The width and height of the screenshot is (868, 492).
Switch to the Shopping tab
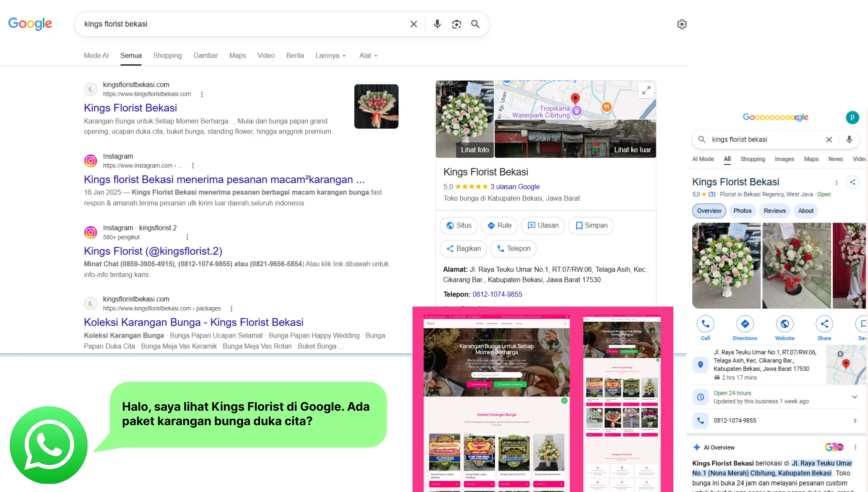(x=167, y=55)
